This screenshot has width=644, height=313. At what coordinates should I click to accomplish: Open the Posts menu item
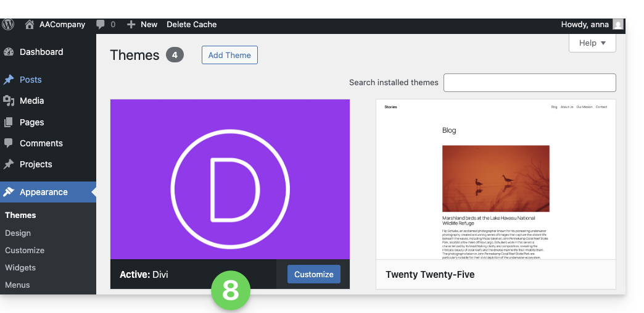click(x=31, y=80)
